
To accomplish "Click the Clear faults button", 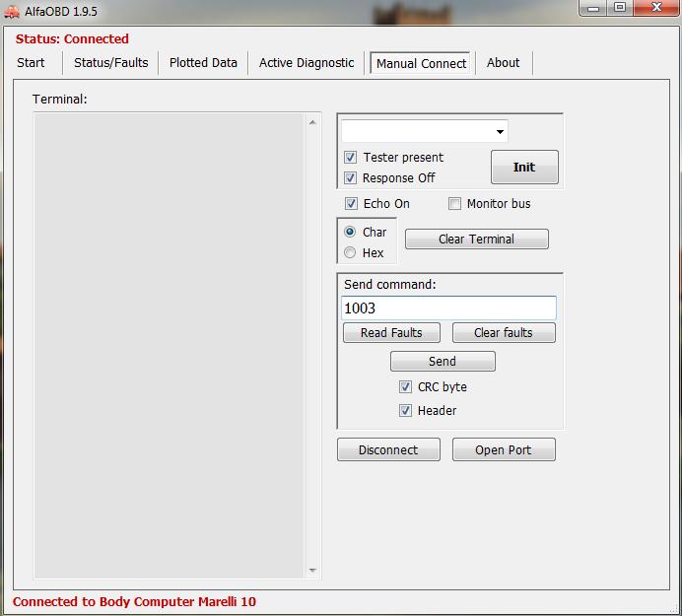I will point(504,333).
